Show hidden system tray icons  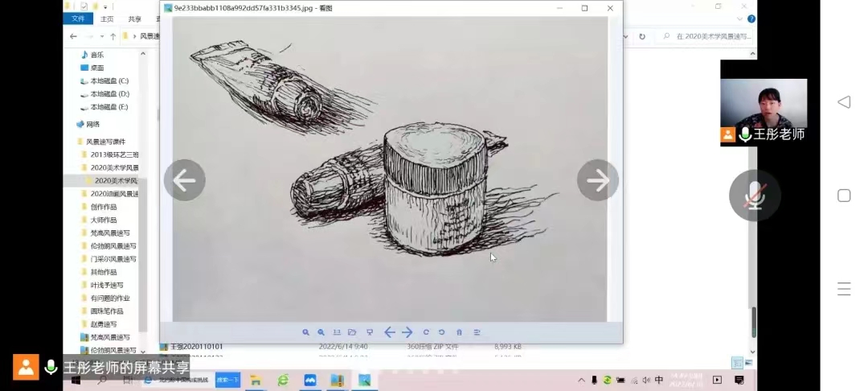(581, 380)
